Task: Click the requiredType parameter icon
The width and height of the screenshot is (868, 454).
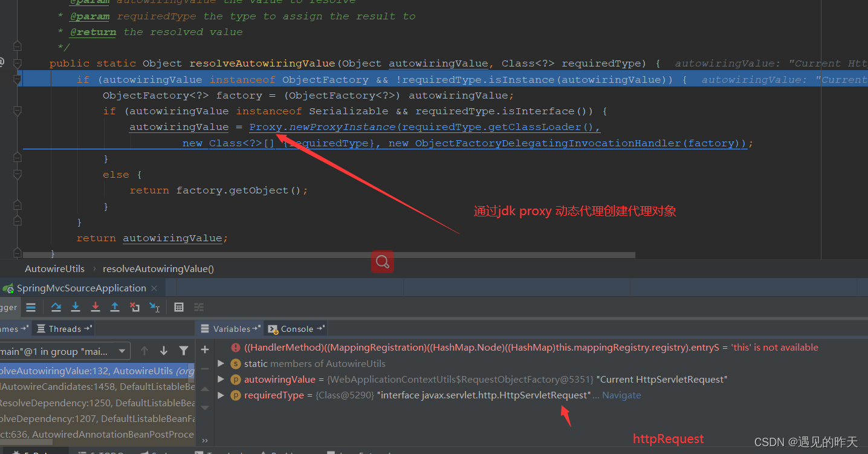Action: tap(236, 395)
